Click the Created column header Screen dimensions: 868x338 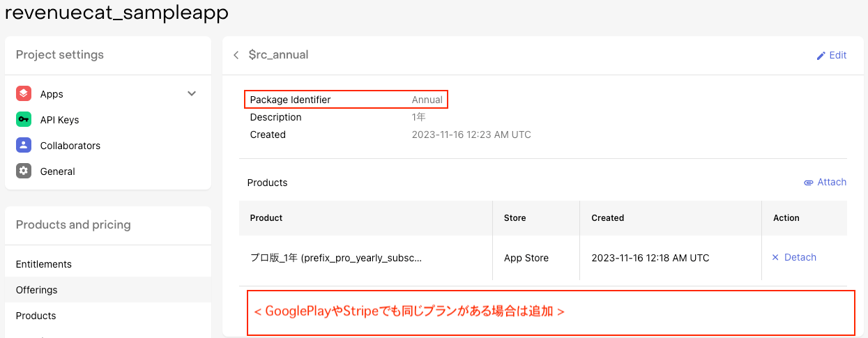pyautogui.click(x=608, y=218)
